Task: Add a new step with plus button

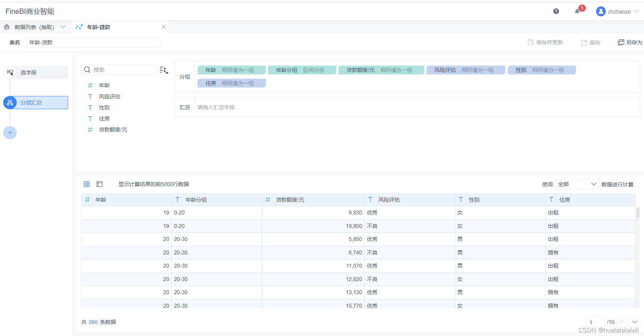Action: point(10,133)
